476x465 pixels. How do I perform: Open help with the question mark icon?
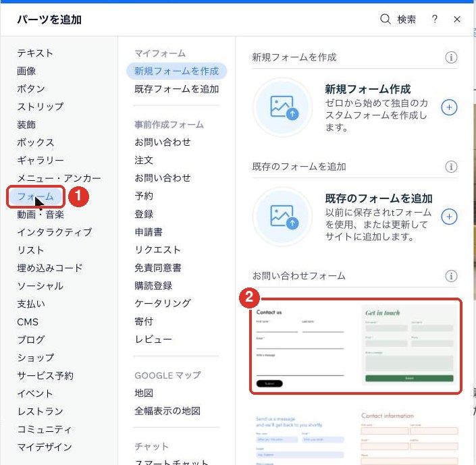click(x=435, y=19)
